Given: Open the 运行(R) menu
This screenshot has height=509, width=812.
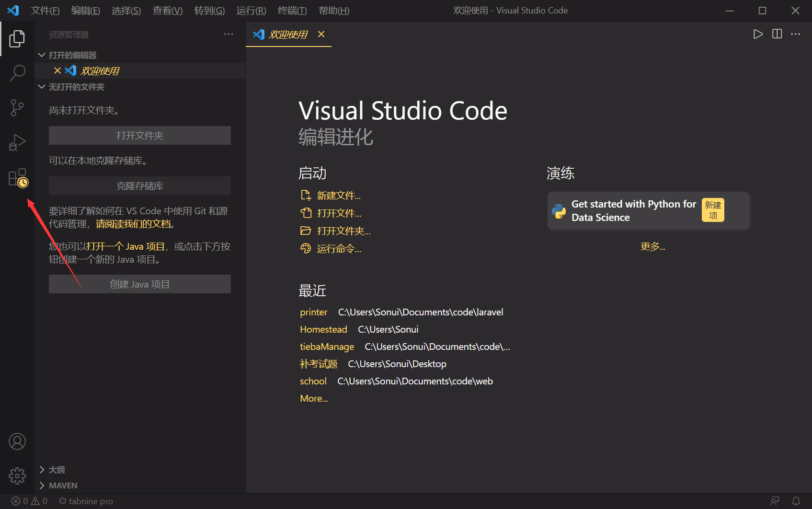Looking at the screenshot, I should [x=251, y=11].
